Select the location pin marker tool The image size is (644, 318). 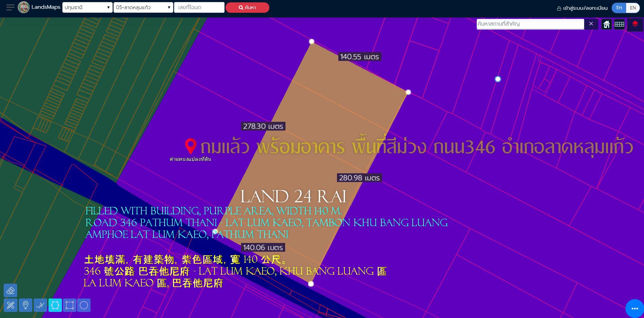[26, 305]
